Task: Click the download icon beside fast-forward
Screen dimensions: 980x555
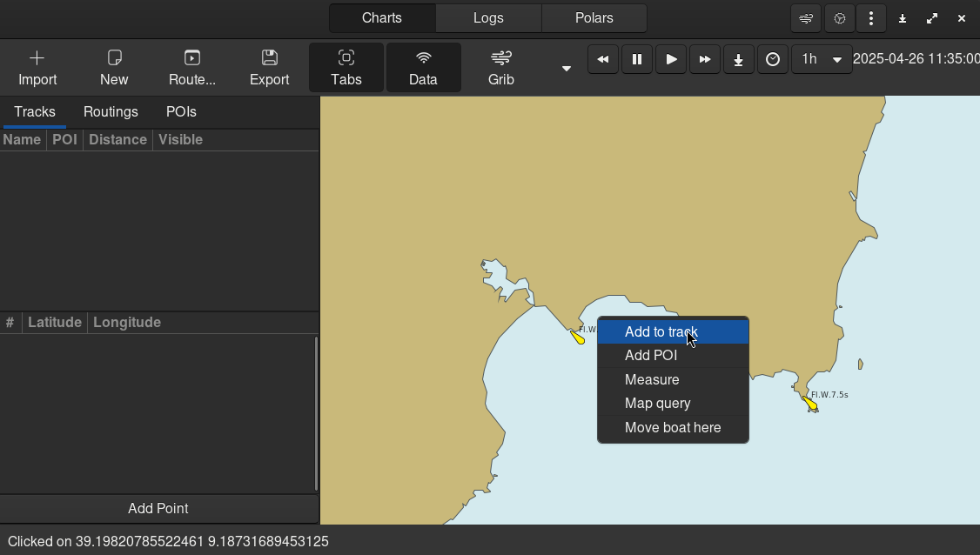Action: coord(738,59)
